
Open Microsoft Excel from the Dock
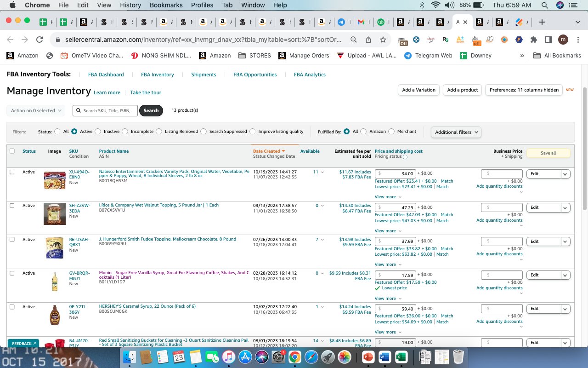click(x=401, y=356)
